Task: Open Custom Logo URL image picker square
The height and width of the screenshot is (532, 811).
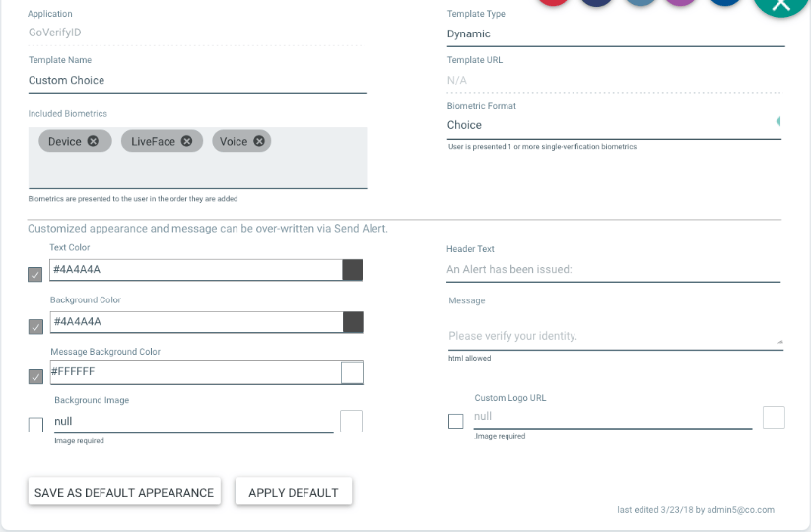Action: pyautogui.click(x=774, y=417)
